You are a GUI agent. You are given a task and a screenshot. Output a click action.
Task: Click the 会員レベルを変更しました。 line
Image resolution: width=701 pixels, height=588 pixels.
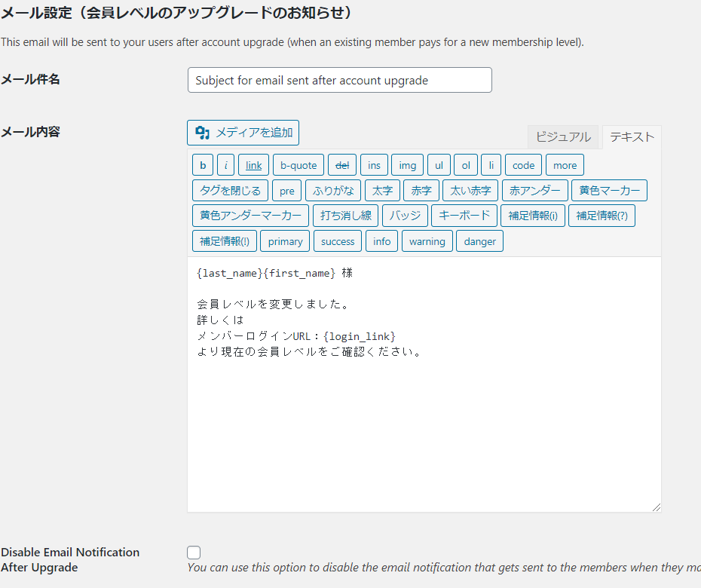(x=273, y=304)
